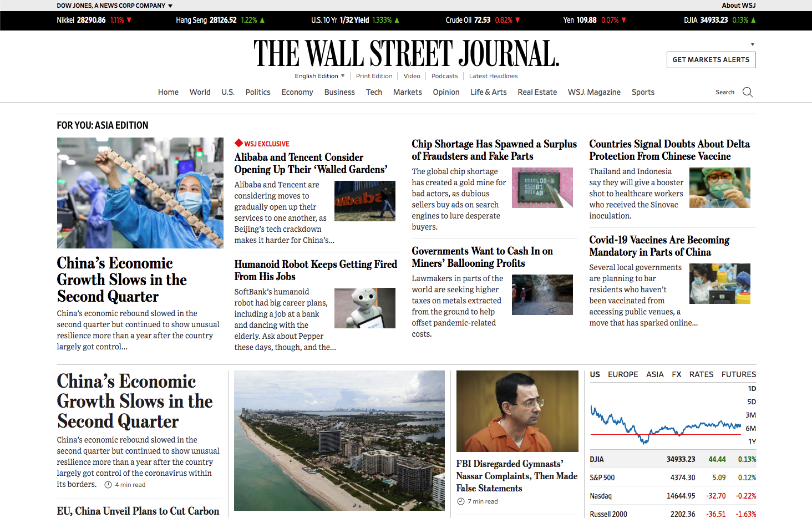
Task: Open The Wall Street Journal logo homepage
Action: [406, 53]
